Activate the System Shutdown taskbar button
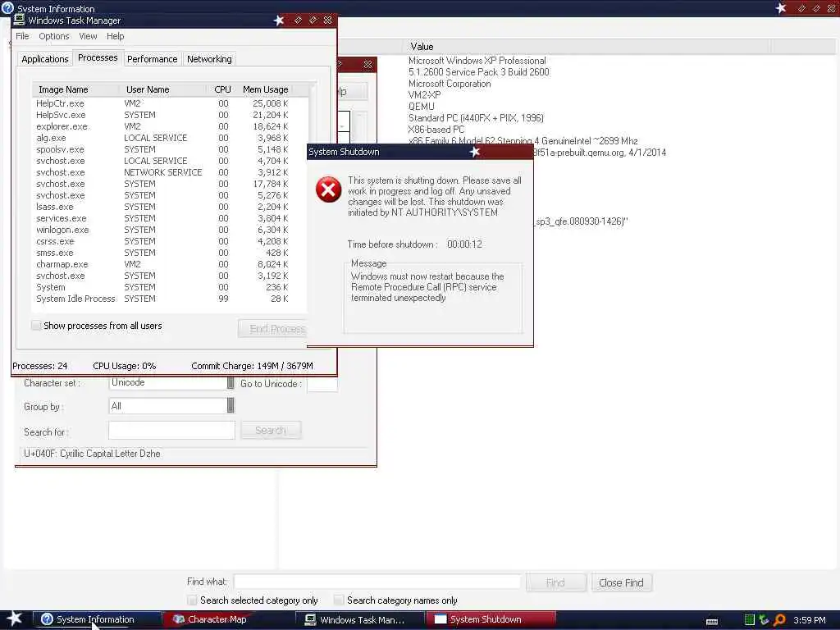The image size is (840, 630). [x=491, y=619]
